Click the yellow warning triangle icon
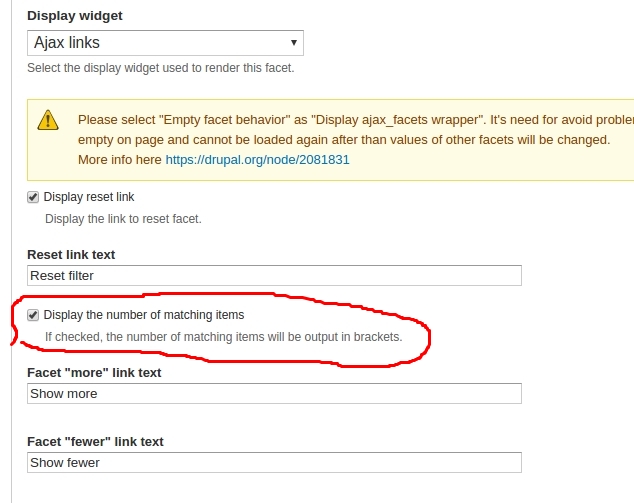Screen dimensions: 634x503 (48, 120)
